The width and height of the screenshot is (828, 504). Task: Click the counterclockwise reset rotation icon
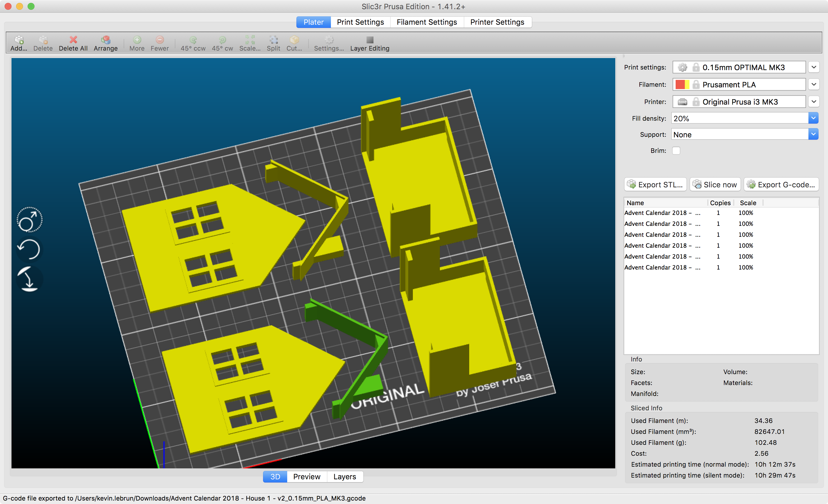click(29, 249)
